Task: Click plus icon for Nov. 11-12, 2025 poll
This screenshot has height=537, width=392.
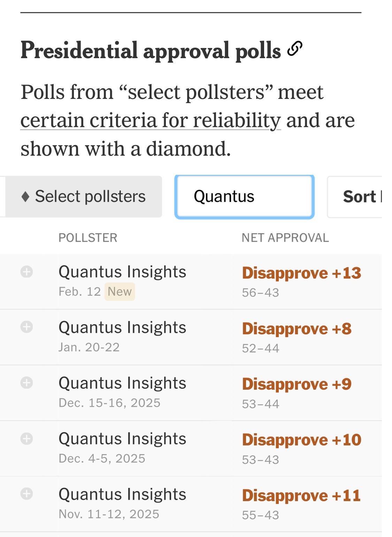Action: coord(26,494)
